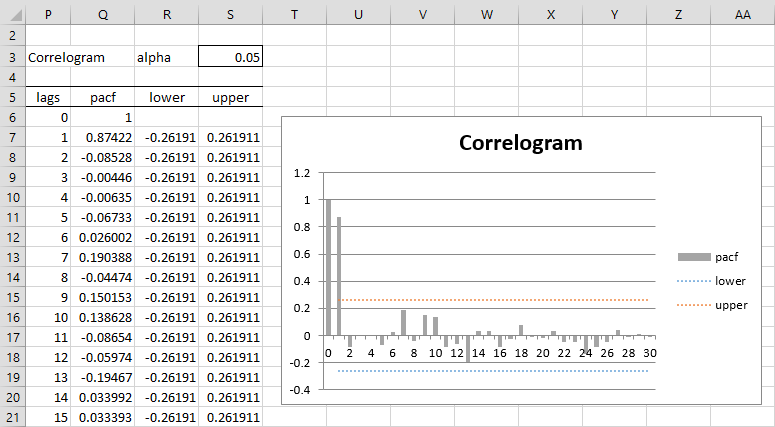Select column S header
The height and width of the screenshot is (427, 775).
click(x=230, y=14)
